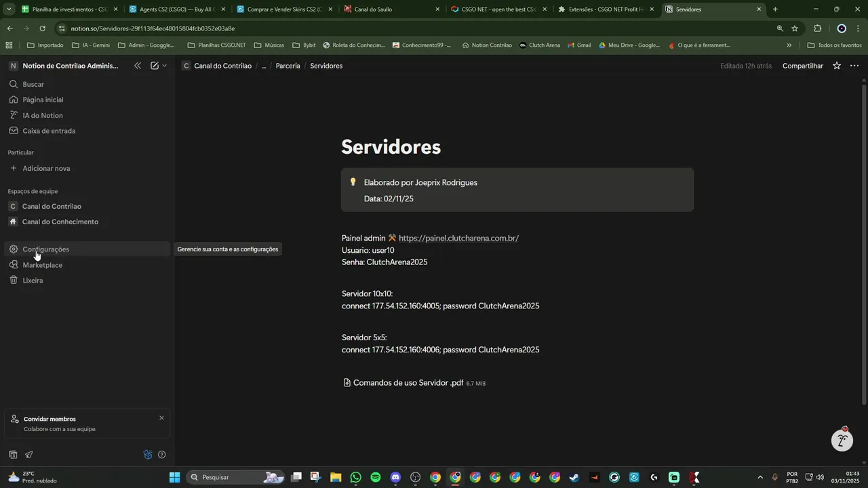The image size is (868, 488).
Task: Click the Servidores page title
Action: [x=391, y=147]
